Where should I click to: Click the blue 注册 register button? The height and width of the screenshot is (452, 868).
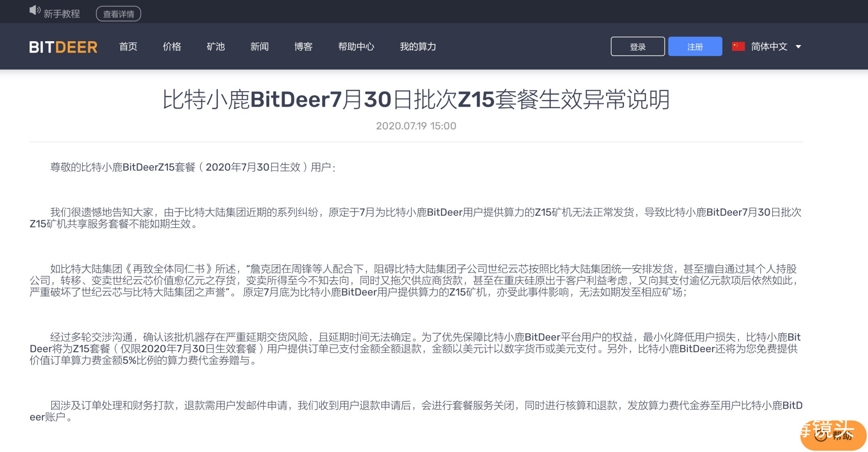[x=695, y=46]
